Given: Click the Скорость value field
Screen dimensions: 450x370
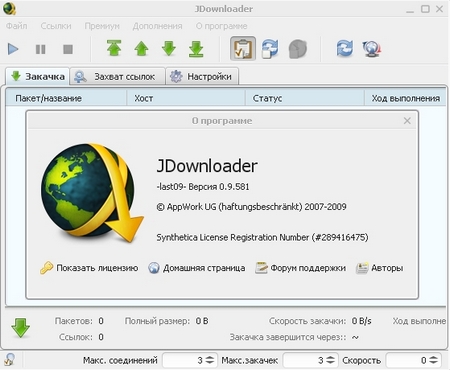Looking at the screenshot, I should click(407, 360).
